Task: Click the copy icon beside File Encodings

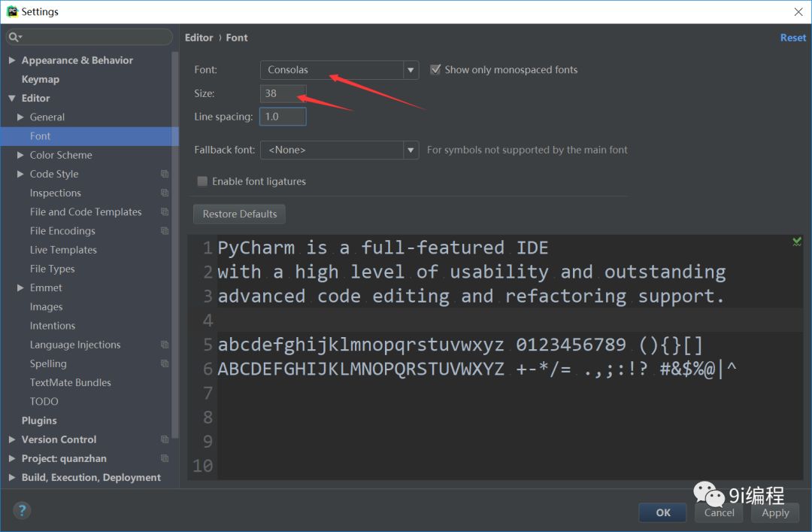Action: [165, 231]
